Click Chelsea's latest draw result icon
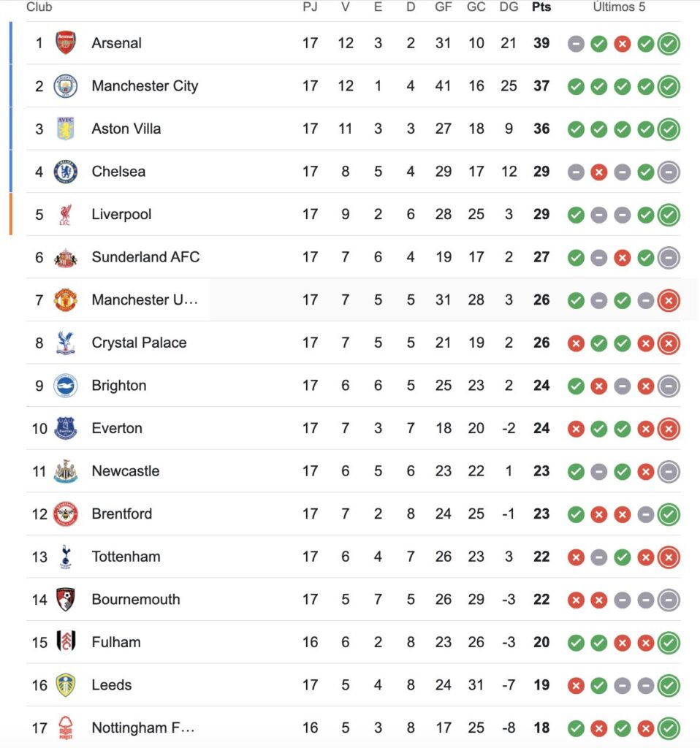The image size is (700, 748). pyautogui.click(x=669, y=172)
